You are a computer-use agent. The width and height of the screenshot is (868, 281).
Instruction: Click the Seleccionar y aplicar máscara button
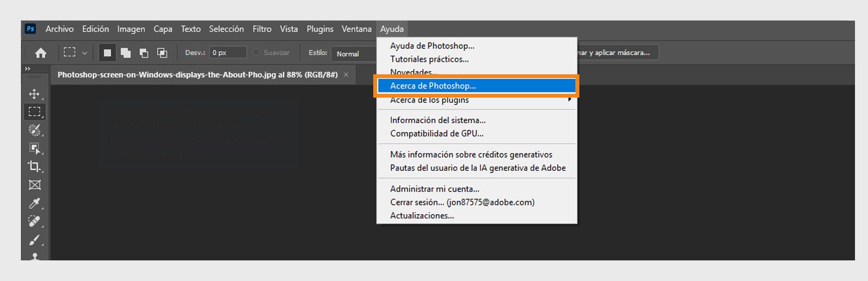tap(618, 53)
